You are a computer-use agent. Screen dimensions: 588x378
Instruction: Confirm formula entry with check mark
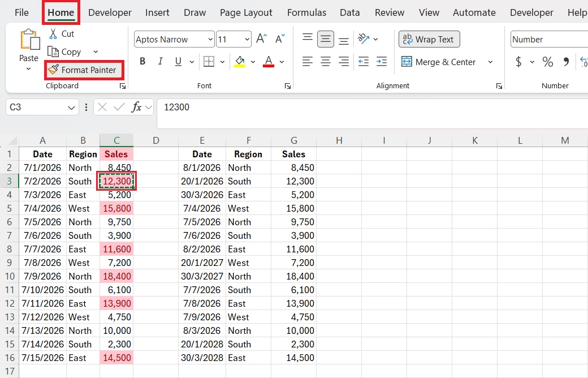[119, 108]
